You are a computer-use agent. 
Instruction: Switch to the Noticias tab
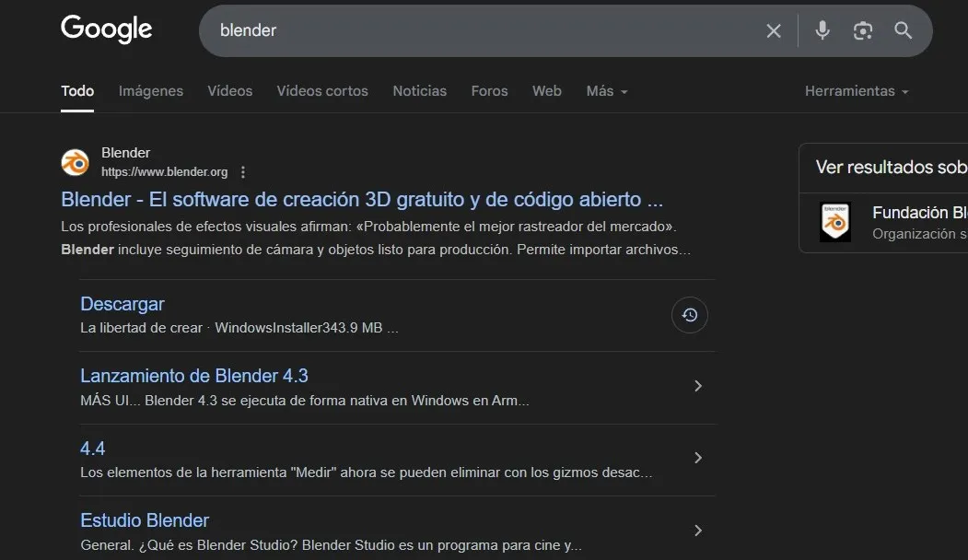420,91
